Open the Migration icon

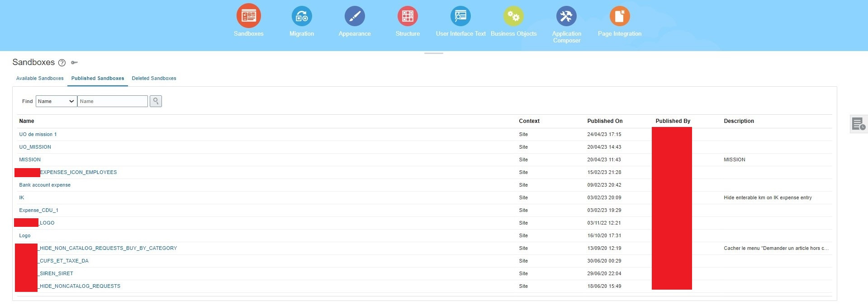tap(302, 16)
